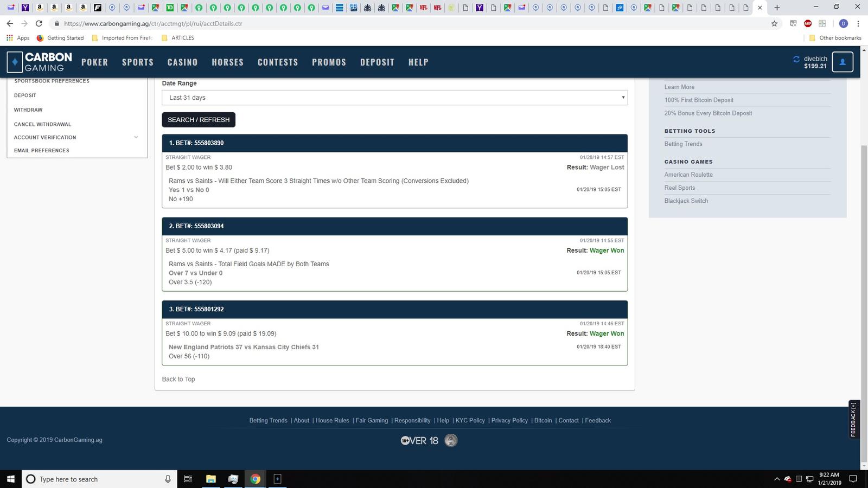
Task: Click the BET# 555803890 header
Action: point(395,143)
